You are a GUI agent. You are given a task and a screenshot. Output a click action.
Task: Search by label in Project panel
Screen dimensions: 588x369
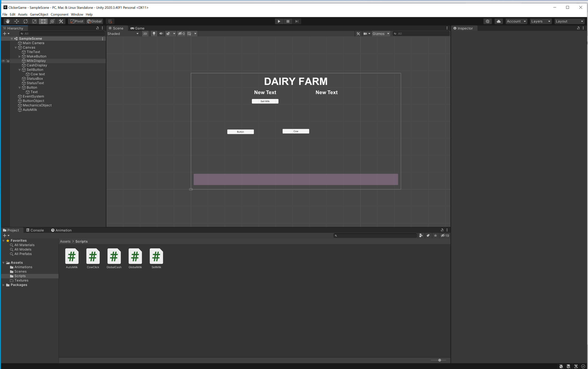[x=428, y=235]
